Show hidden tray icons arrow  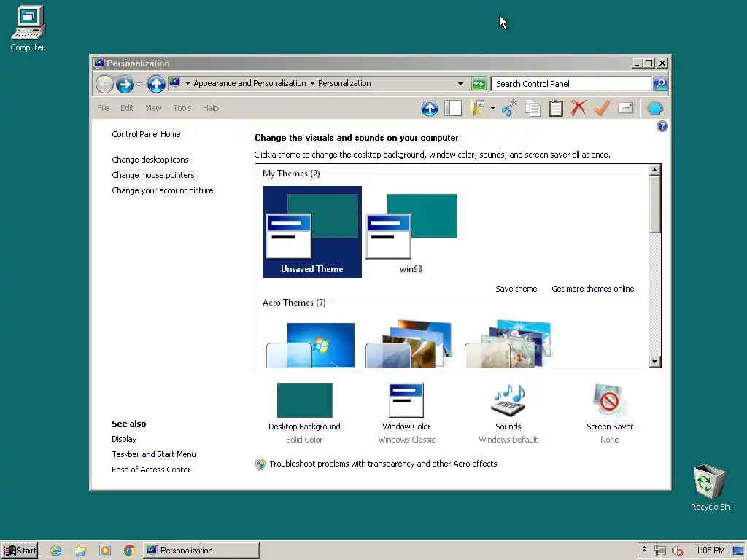(x=645, y=550)
